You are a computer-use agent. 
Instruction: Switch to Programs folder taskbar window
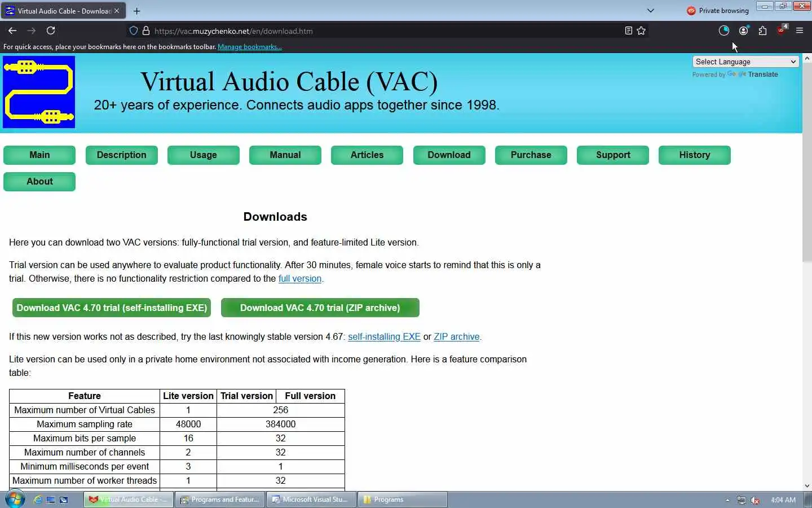pyautogui.click(x=402, y=500)
